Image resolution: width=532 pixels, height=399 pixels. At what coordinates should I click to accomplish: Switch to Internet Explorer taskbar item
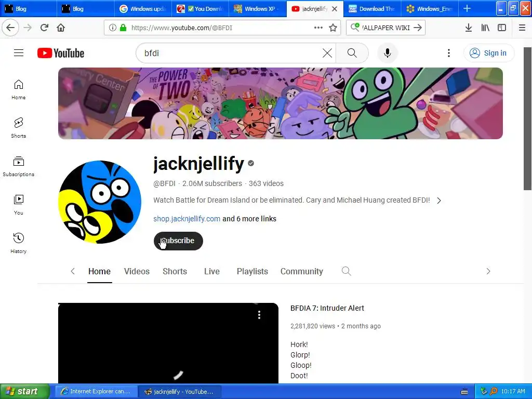tap(96, 392)
